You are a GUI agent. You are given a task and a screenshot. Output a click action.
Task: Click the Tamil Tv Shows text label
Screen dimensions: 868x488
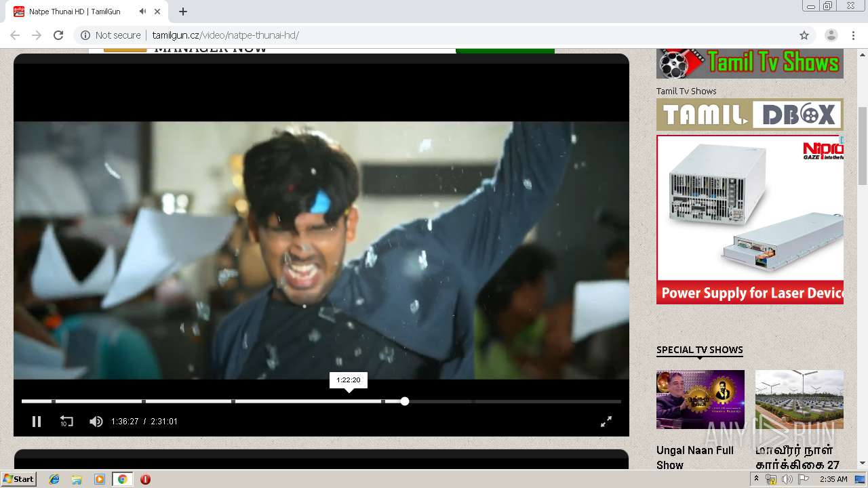[x=686, y=91]
